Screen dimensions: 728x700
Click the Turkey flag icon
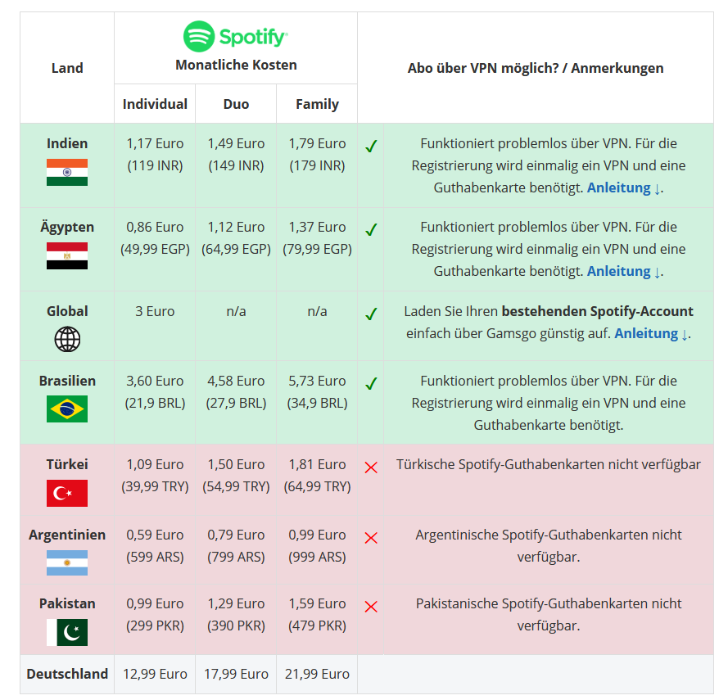click(67, 493)
